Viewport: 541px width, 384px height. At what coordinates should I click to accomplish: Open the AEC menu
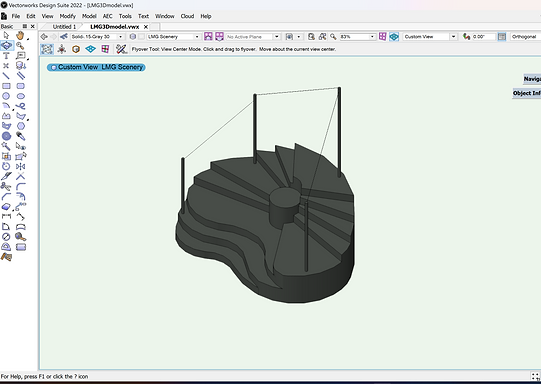[x=108, y=16]
